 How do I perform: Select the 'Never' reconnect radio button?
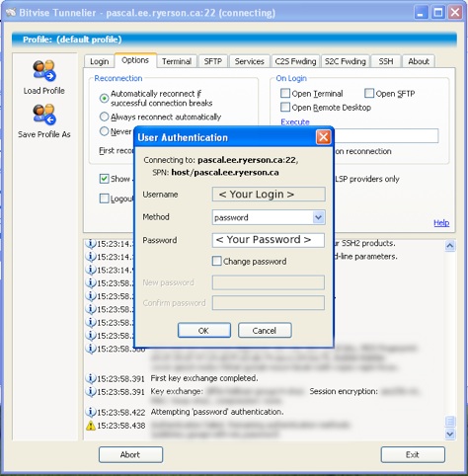pos(104,131)
